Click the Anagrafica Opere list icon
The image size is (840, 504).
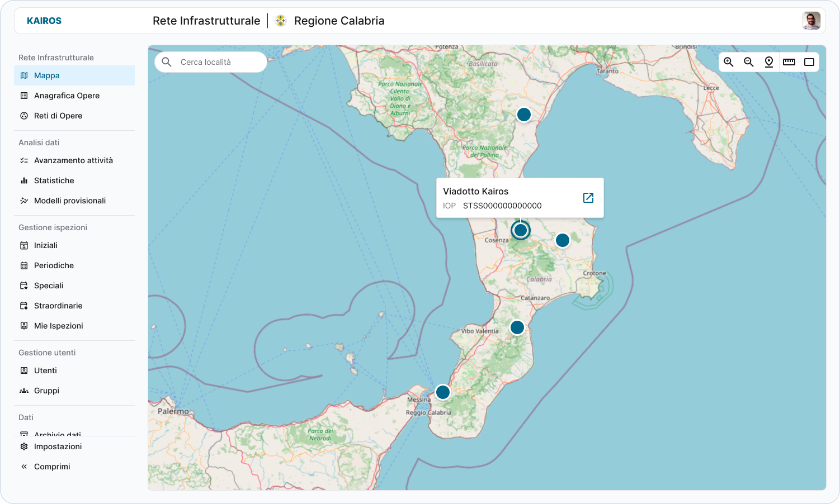(24, 96)
